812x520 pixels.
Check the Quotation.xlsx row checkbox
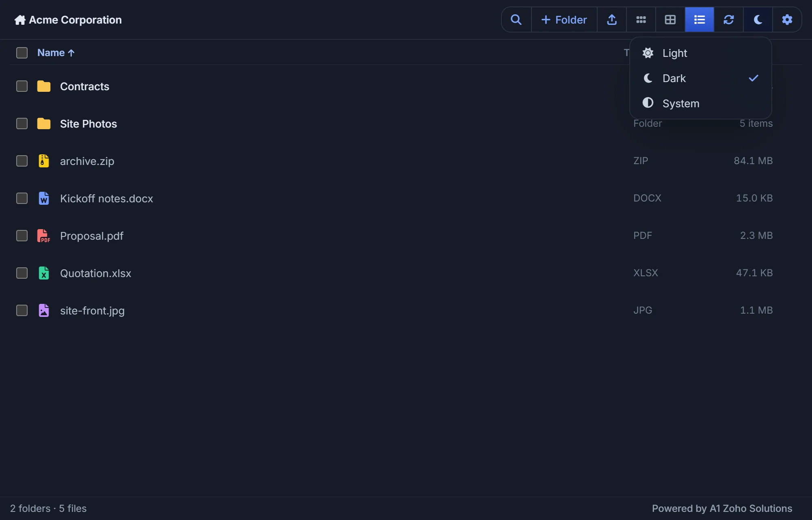tap(22, 273)
